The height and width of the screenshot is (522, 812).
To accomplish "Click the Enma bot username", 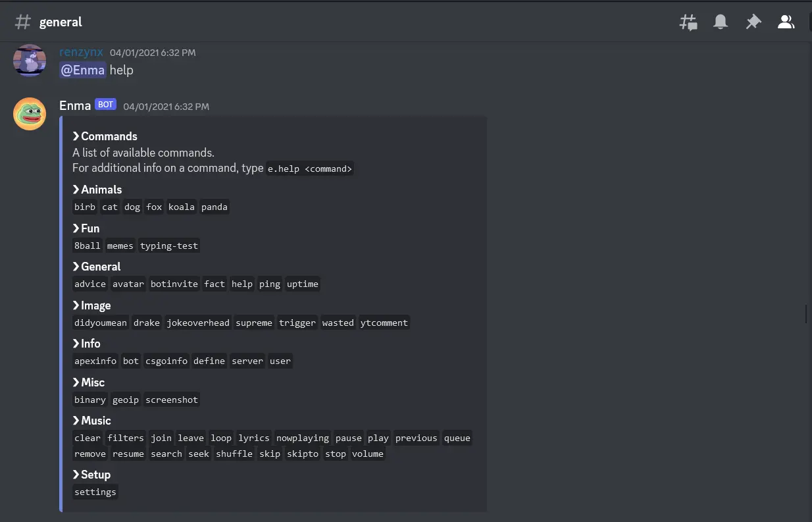I will 75,105.
